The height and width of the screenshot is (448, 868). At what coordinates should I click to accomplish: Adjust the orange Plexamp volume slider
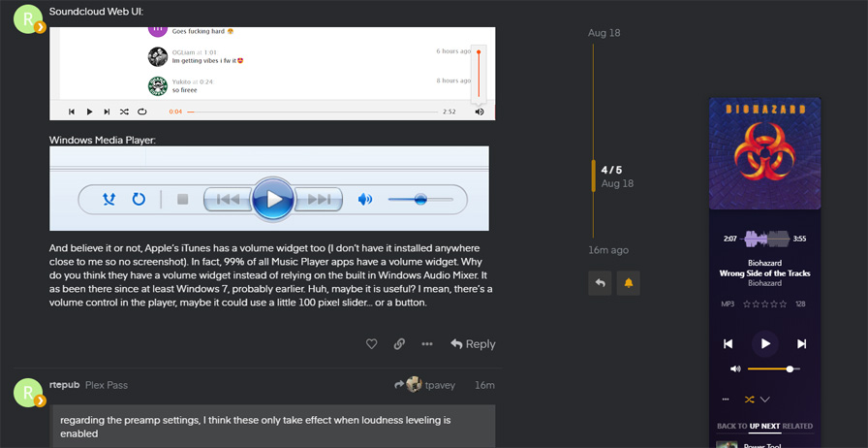tap(773, 368)
